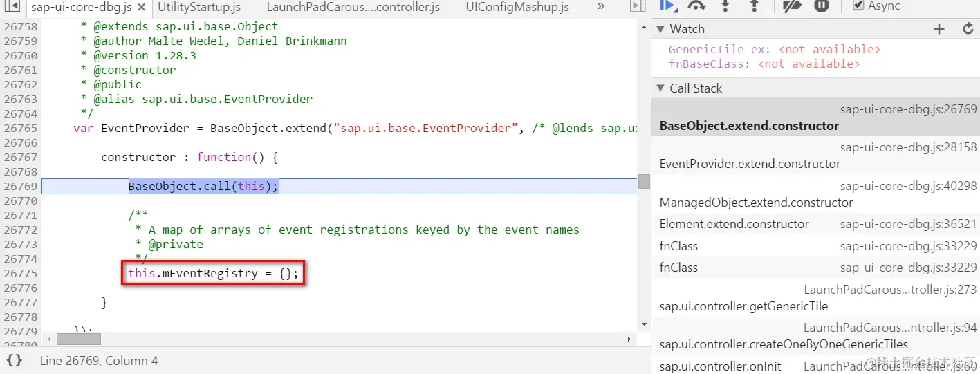The width and height of the screenshot is (980, 374).
Task: Resume script execution
Action: pos(667,6)
